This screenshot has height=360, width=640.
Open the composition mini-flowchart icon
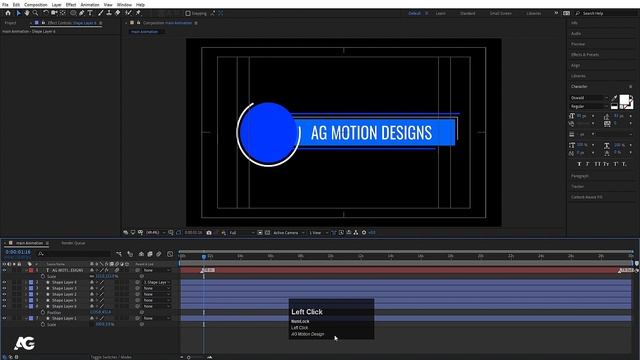[119, 254]
